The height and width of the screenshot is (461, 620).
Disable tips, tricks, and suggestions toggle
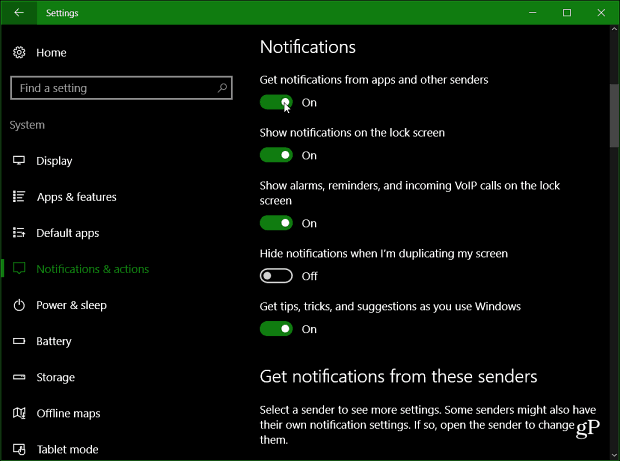pos(276,329)
